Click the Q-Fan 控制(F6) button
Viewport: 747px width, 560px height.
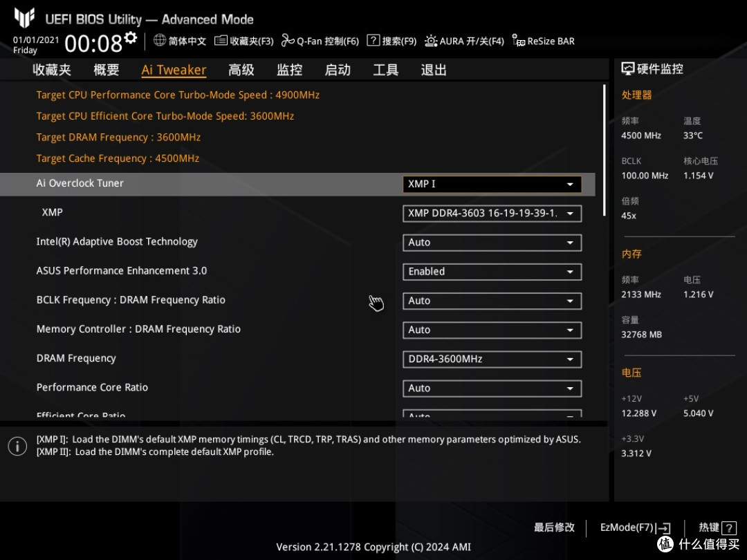point(320,41)
